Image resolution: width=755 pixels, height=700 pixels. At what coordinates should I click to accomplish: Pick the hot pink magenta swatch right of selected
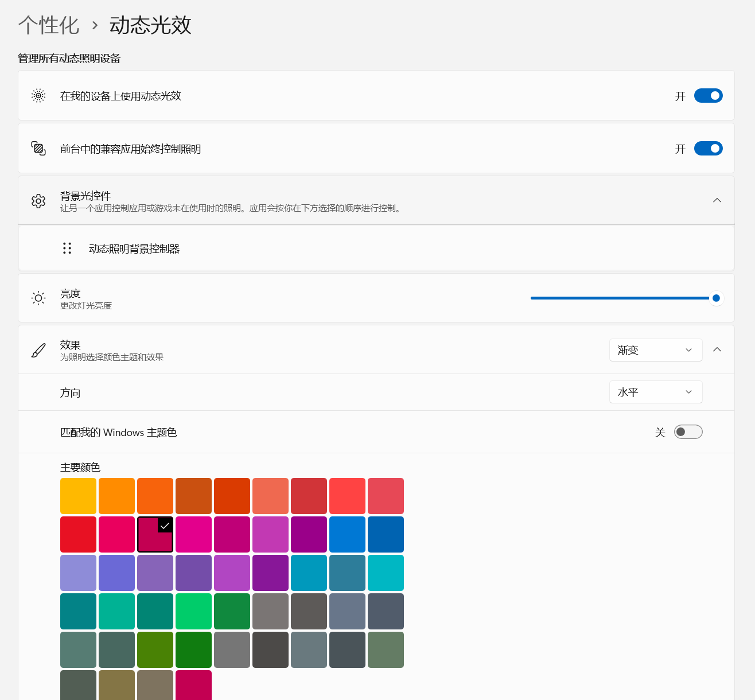(193, 534)
